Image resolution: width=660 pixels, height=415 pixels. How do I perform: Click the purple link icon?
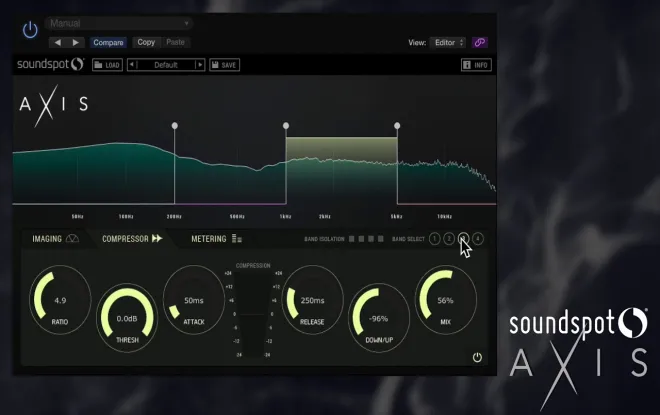[480, 43]
